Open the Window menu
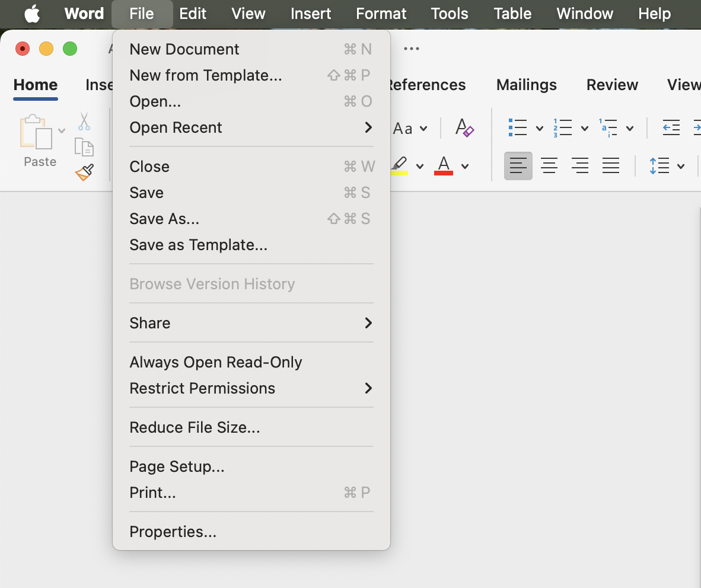701x588 pixels. pyautogui.click(x=585, y=14)
